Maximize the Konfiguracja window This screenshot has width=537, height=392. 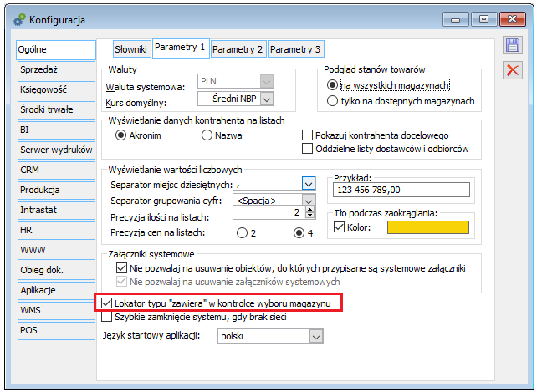[483, 19]
